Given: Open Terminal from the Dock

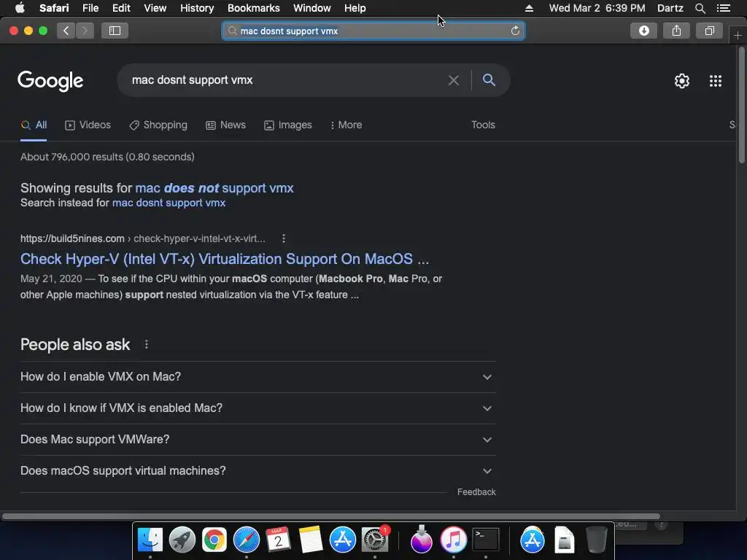Looking at the screenshot, I should pos(485,540).
